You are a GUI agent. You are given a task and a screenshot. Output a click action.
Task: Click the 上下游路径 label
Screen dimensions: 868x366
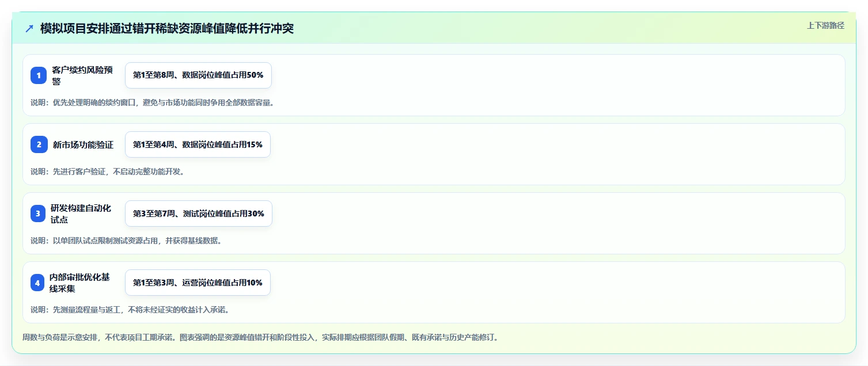click(825, 25)
